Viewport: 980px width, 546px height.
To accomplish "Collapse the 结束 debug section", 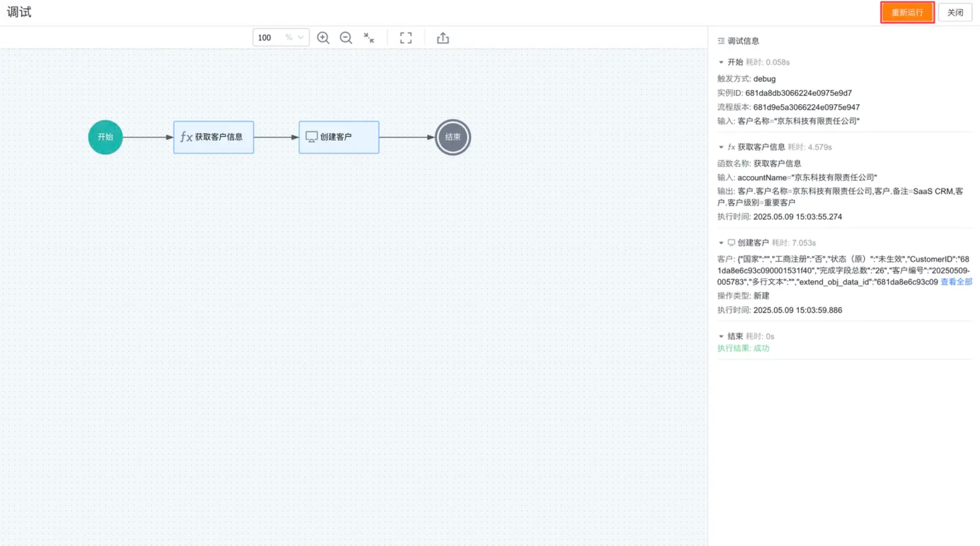I will 721,336.
